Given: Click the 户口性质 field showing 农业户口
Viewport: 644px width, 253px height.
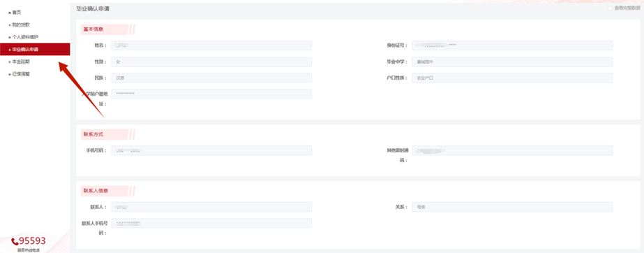Looking at the screenshot, I should (x=512, y=78).
